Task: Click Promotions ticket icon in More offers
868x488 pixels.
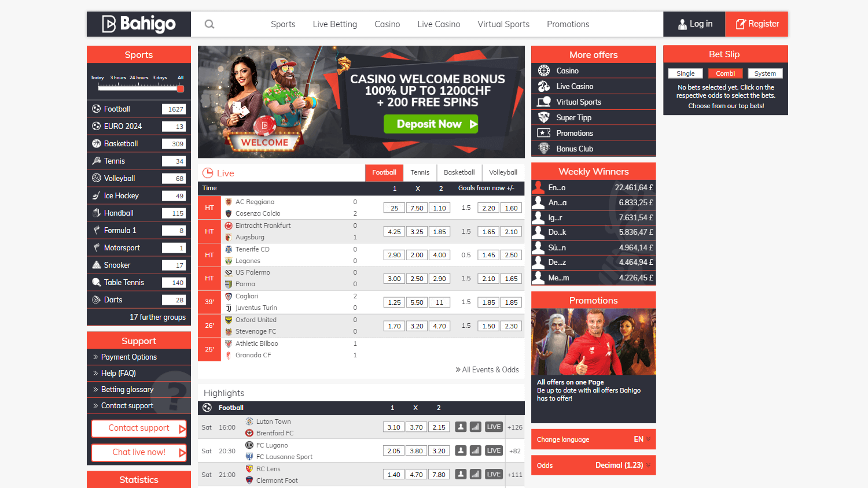Action: (544, 133)
